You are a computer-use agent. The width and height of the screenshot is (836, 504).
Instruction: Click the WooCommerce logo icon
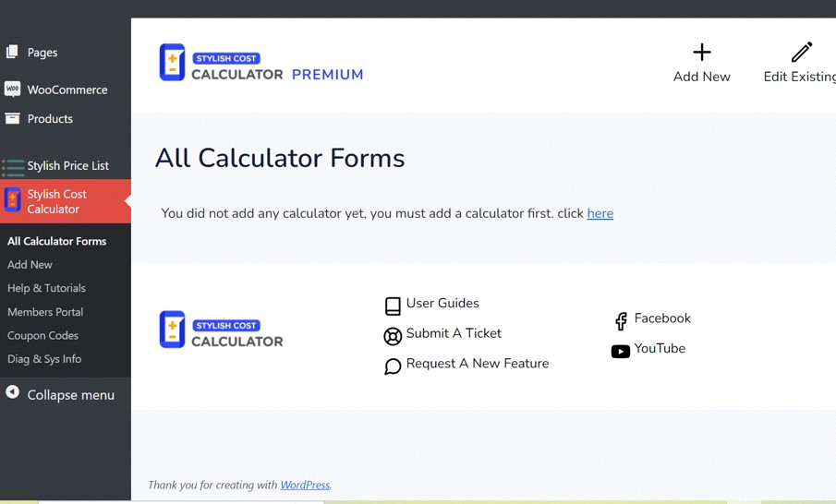tap(12, 89)
